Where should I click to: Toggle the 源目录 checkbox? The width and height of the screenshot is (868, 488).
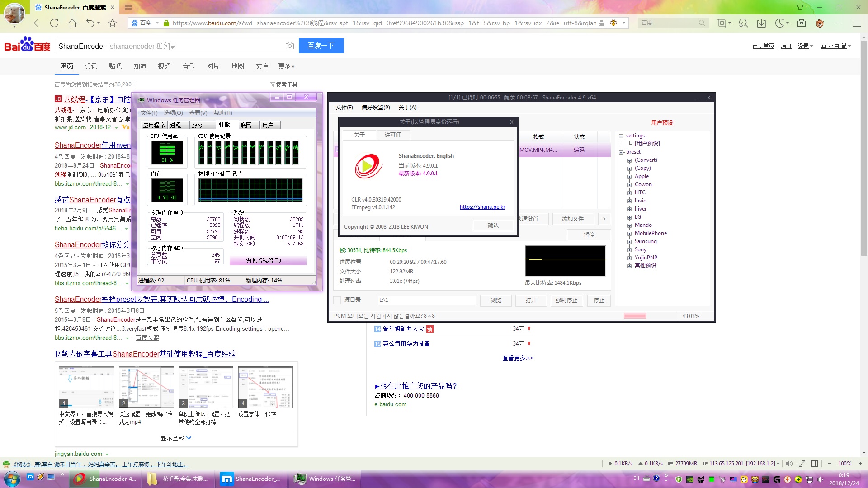pyautogui.click(x=337, y=300)
